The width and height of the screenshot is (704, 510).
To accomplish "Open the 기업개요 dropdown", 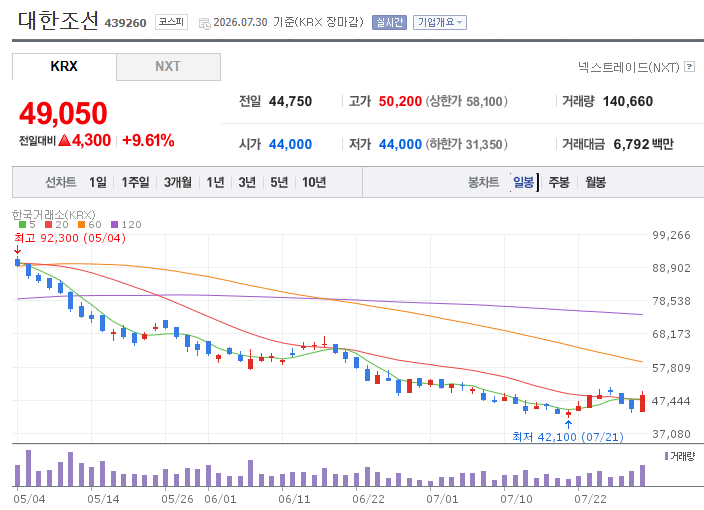I will (x=440, y=22).
